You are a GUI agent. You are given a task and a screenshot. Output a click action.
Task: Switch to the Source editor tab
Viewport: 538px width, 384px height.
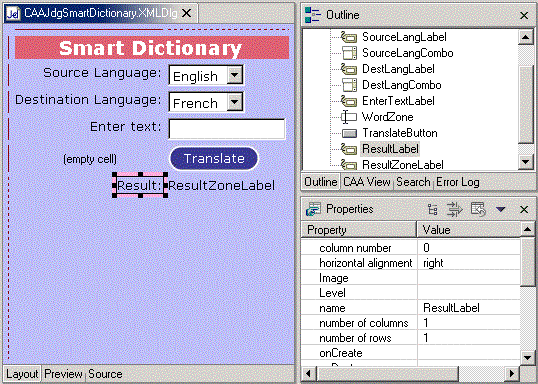tap(105, 374)
